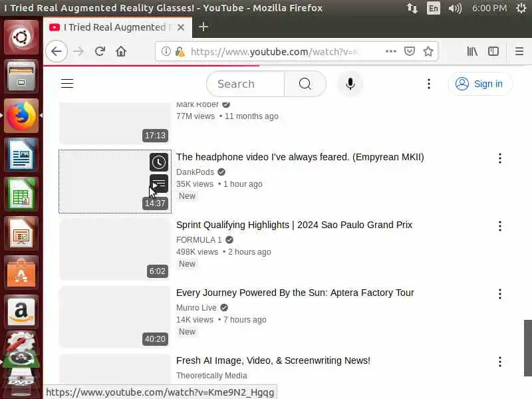Add DankPods video to queue
The height and width of the screenshot is (399, 532).
(x=159, y=184)
